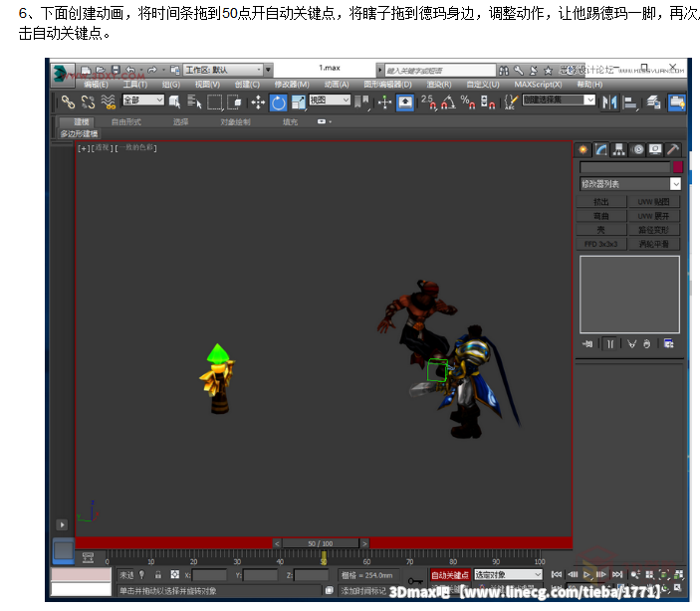
Task: Switch to the Create command panel tab
Action: click(x=583, y=149)
